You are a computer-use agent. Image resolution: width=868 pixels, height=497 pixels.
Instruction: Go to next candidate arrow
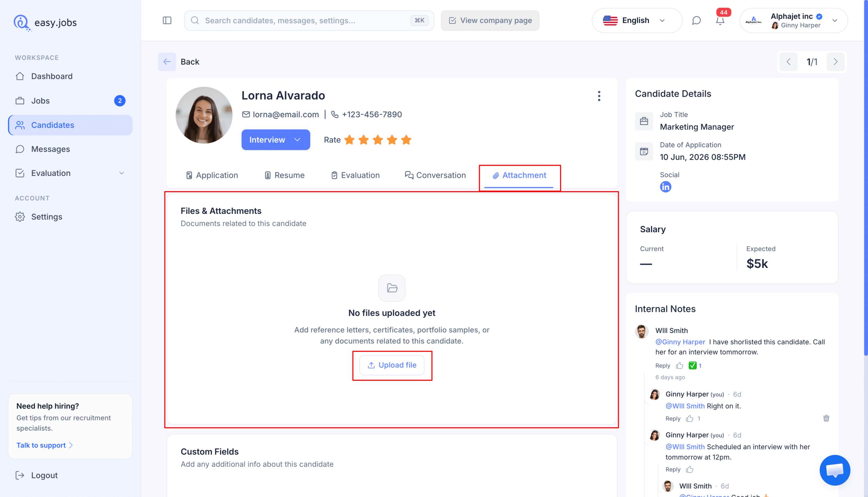[835, 62]
